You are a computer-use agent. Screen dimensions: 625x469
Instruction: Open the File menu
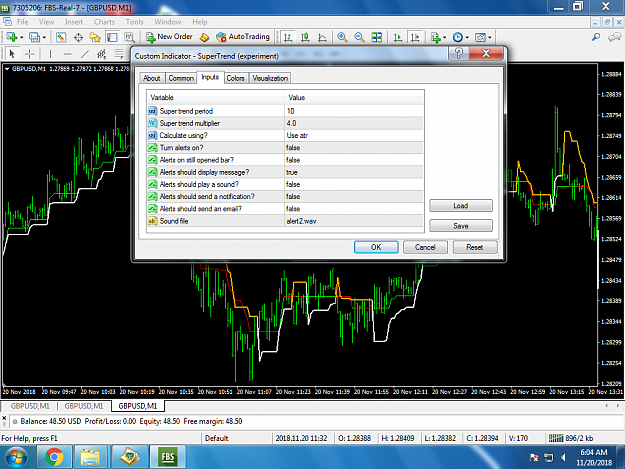(x=22, y=22)
